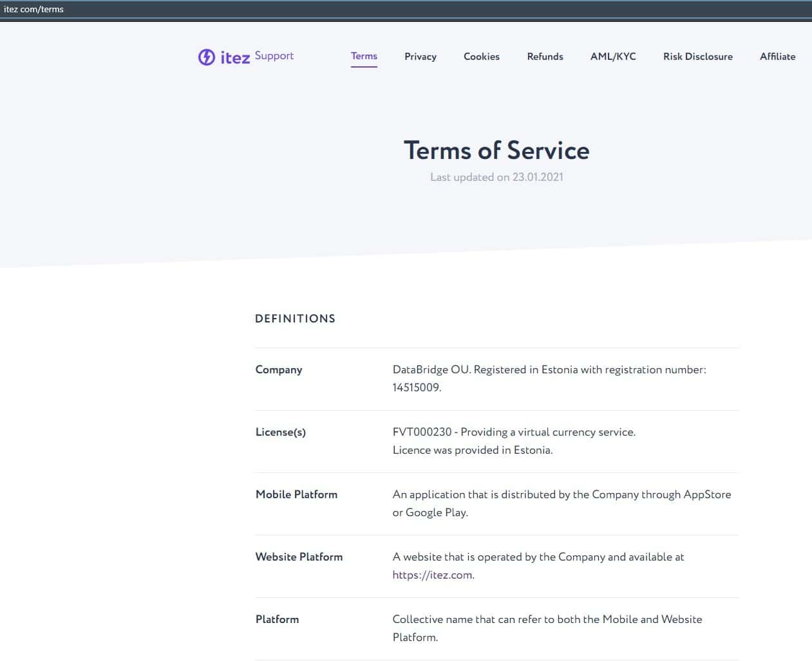This screenshot has width=812, height=661.
Task: Open the Affiliate page
Action: pyautogui.click(x=777, y=57)
